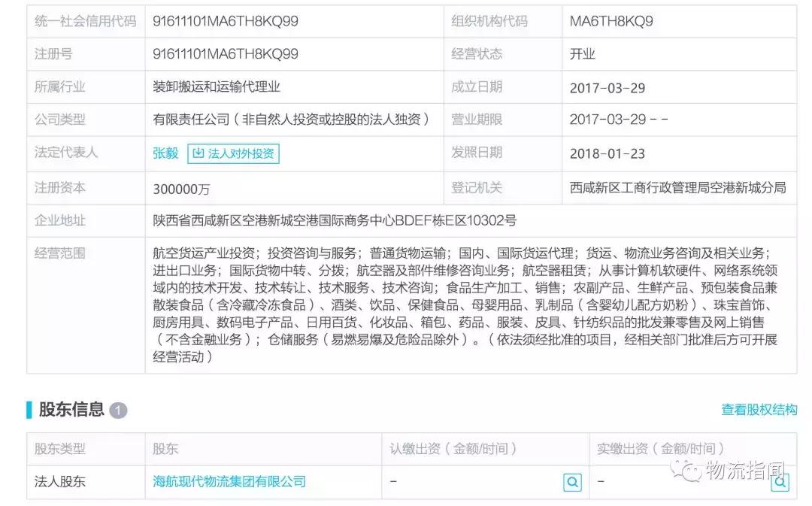Viewport: 812px width, 506px height.
Task: Click the magnifier icon in 认缴出资 column
Action: pyautogui.click(x=573, y=482)
